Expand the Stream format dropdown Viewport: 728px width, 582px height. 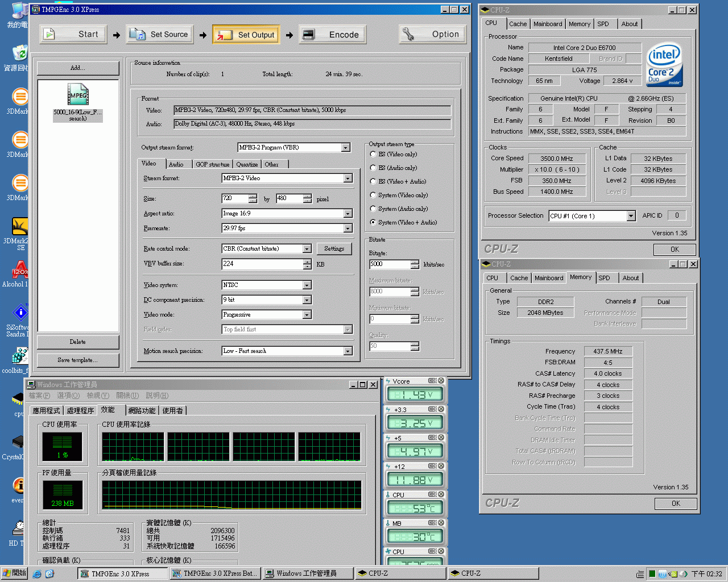pyautogui.click(x=348, y=178)
